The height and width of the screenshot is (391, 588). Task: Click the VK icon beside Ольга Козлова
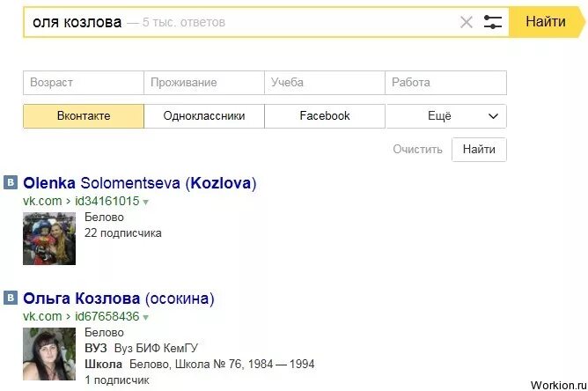(x=11, y=299)
